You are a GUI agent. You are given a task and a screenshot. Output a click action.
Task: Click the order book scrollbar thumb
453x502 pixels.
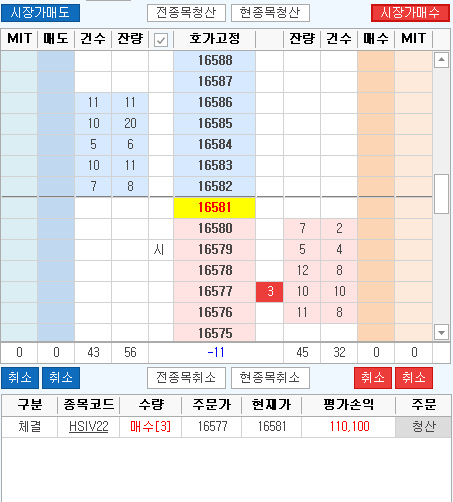441,194
